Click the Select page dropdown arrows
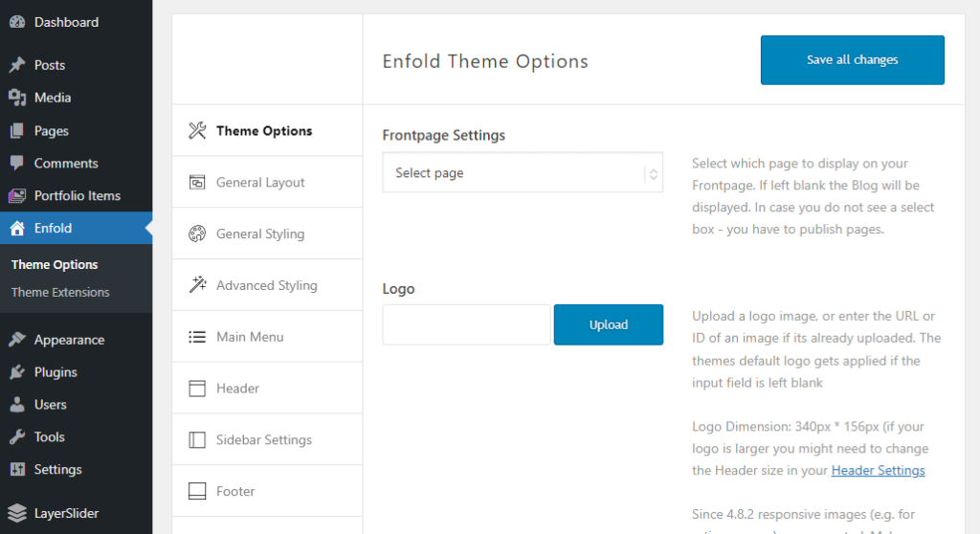Screen dimensions: 980x534 [653, 174]
